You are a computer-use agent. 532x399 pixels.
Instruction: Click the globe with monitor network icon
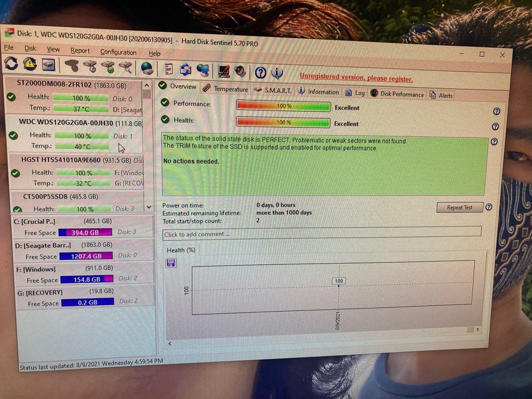[x=203, y=70]
